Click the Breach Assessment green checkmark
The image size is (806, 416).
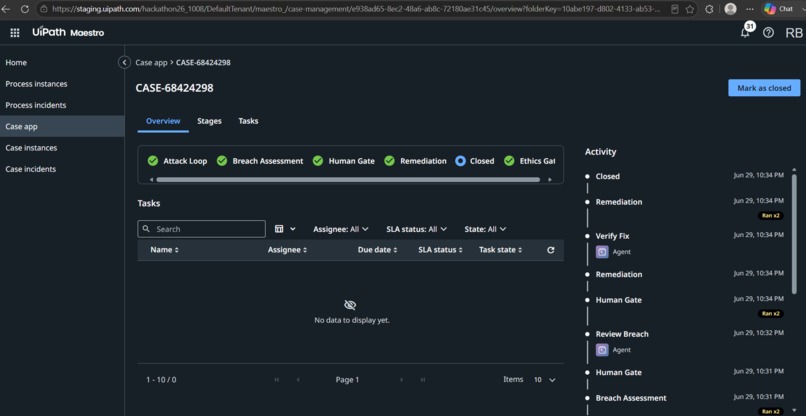click(x=222, y=161)
